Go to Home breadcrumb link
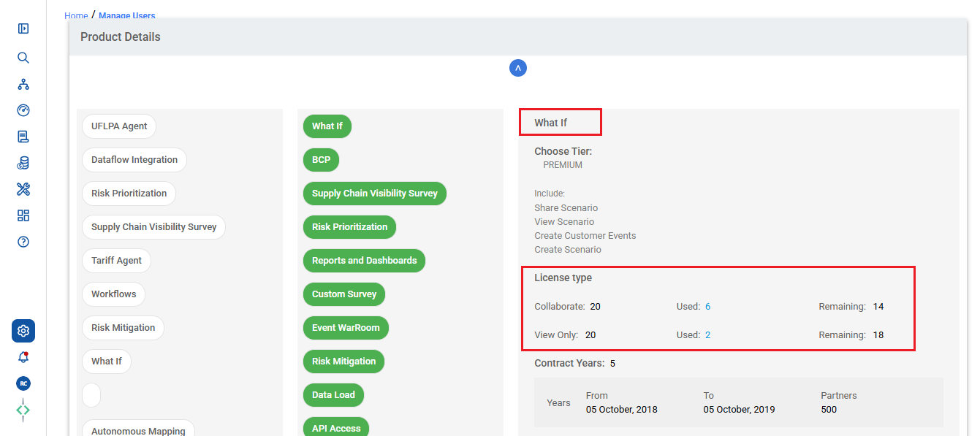 [76, 15]
